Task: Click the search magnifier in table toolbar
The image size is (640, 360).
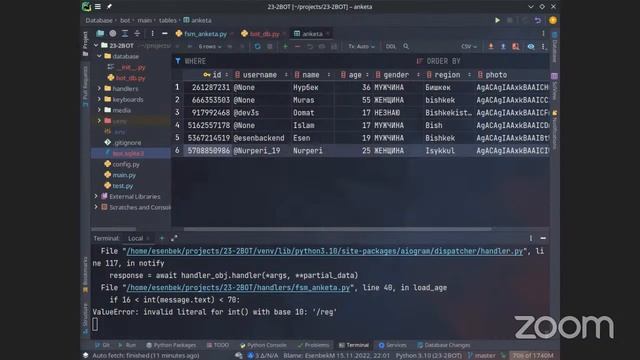Action: click(406, 47)
